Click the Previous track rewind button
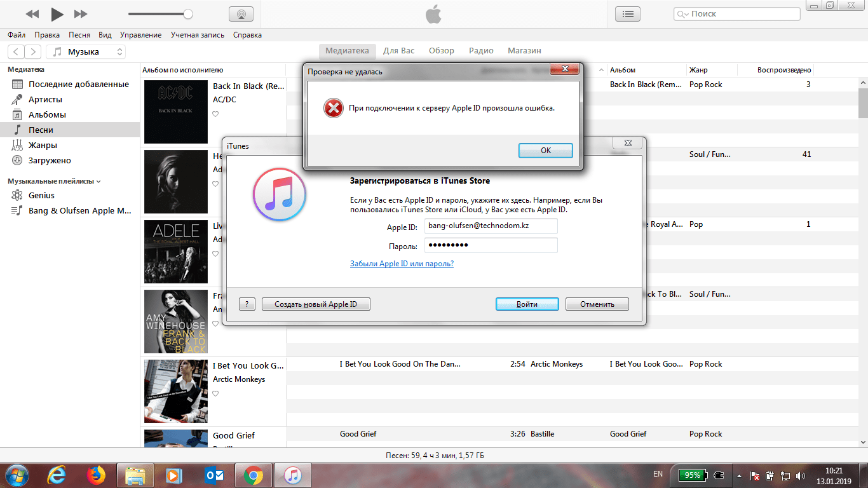The image size is (868, 488). click(32, 14)
